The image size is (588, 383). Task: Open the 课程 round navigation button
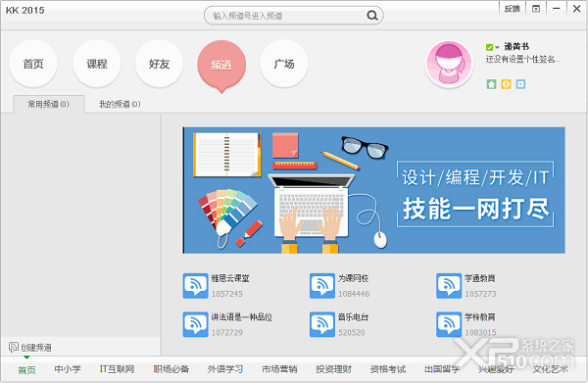(x=97, y=64)
